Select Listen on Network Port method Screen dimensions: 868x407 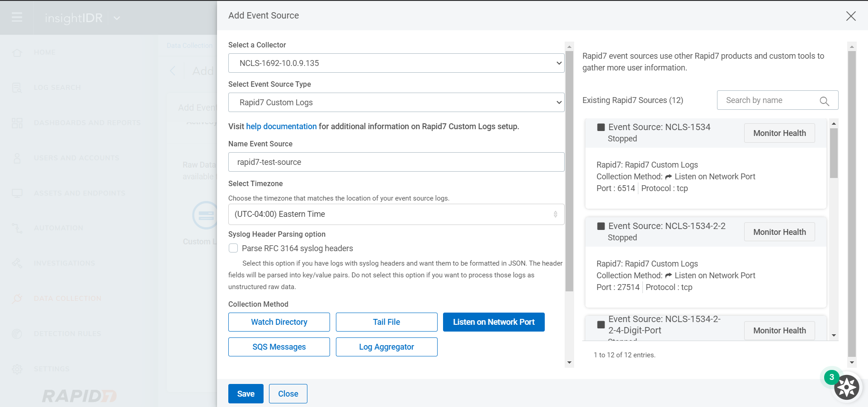494,322
